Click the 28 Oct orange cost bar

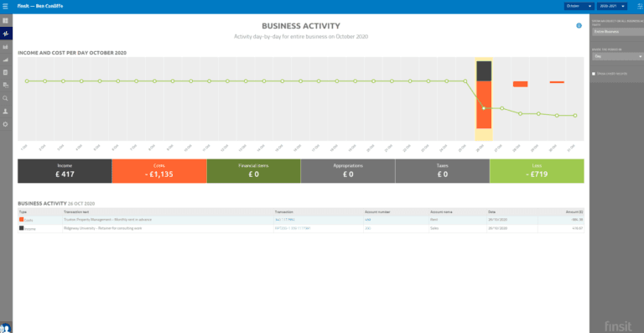[521, 84]
